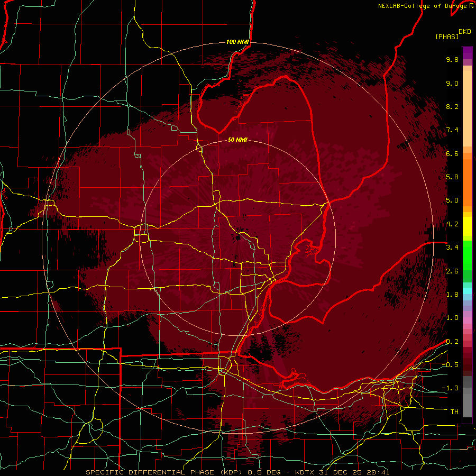Click the 100 NMI range ring label
This screenshot has width=476, height=476.
click(237, 42)
